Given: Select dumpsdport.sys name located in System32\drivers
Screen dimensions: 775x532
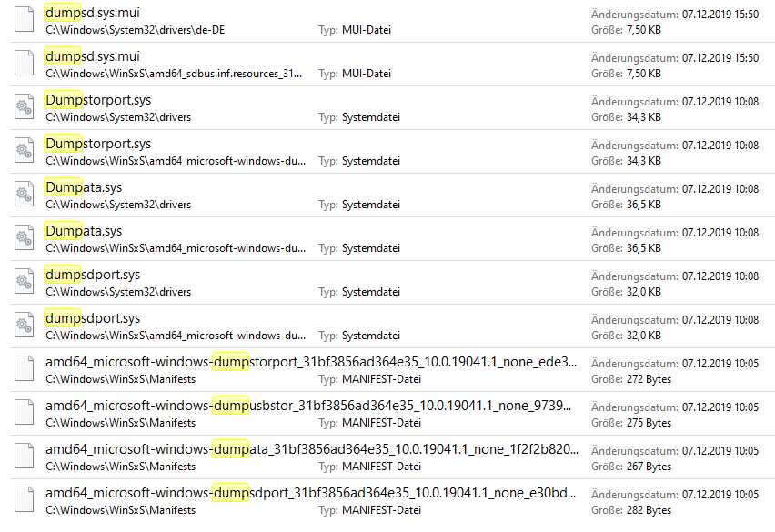Looking at the screenshot, I should tap(93, 275).
